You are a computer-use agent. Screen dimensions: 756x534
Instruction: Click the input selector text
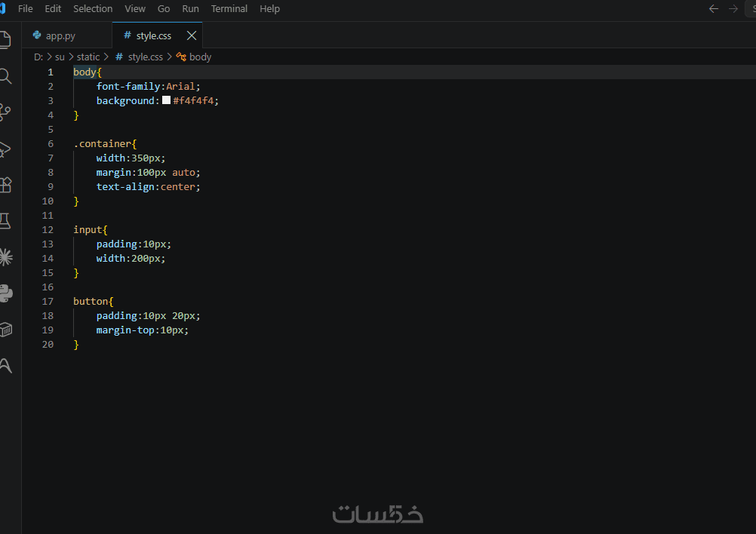click(x=88, y=229)
